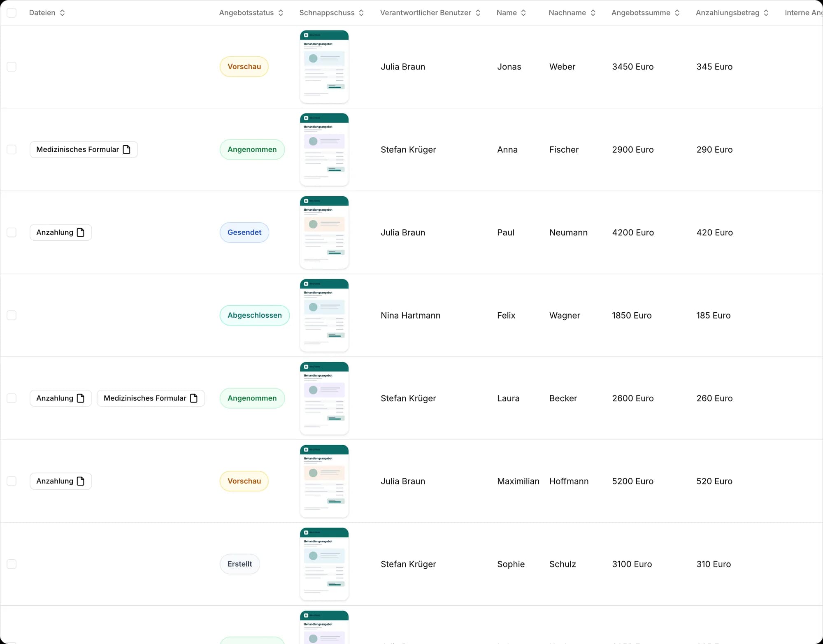Select the Jonas Weber row checkbox
Image resolution: width=823 pixels, height=644 pixels.
(12, 67)
